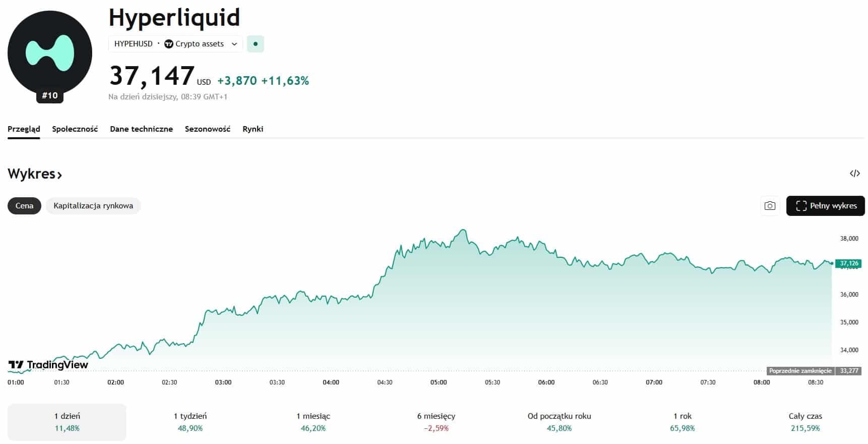This screenshot has height=444, width=868.
Task: Click the #10 rank badge
Action: (50, 95)
